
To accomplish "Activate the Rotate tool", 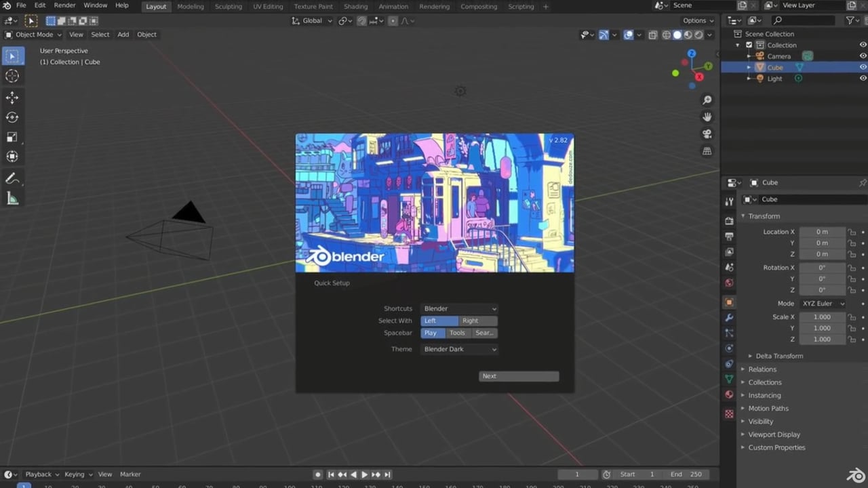I will [13, 117].
